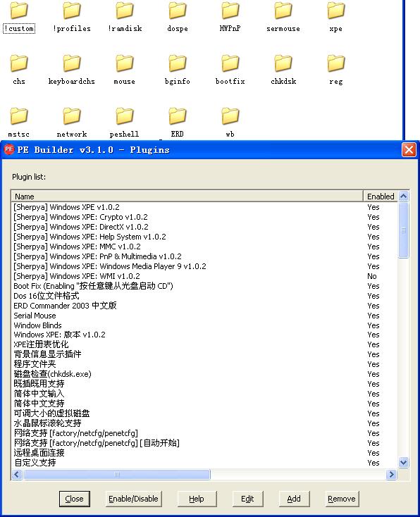The image size is (420, 517).
Task: Click the vertical scrollbar thumb
Action: (404, 230)
